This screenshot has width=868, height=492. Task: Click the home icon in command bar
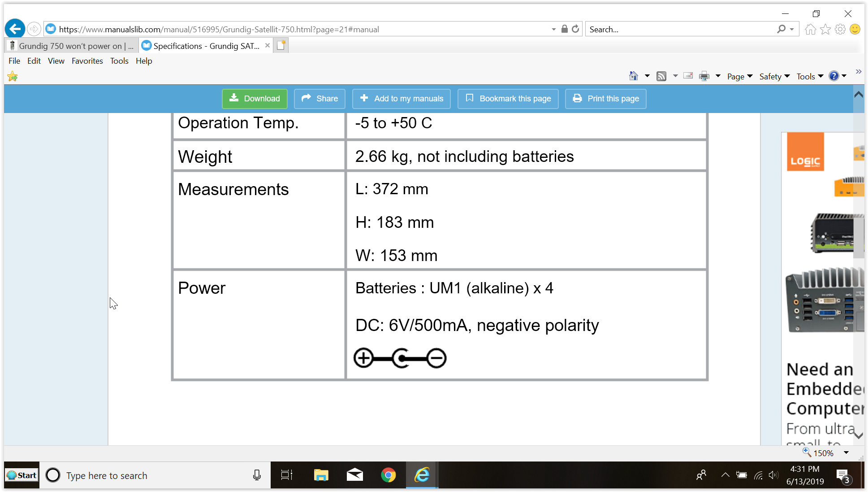633,76
